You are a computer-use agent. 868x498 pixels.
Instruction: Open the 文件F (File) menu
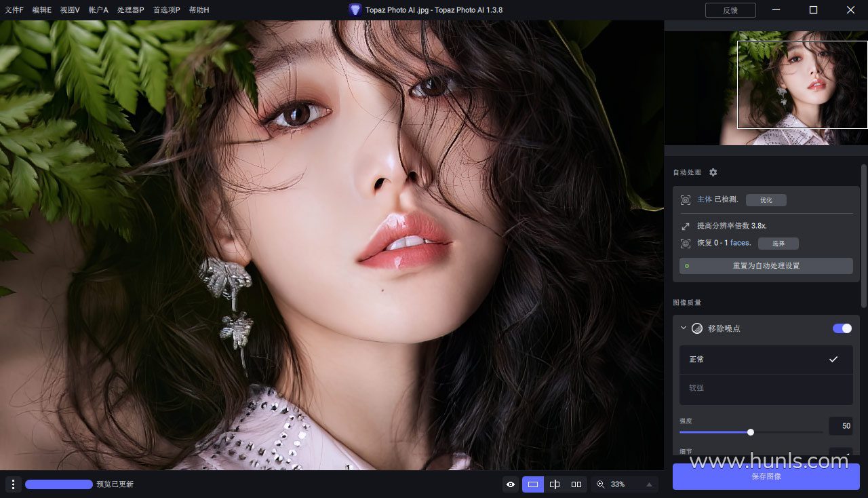[14, 10]
